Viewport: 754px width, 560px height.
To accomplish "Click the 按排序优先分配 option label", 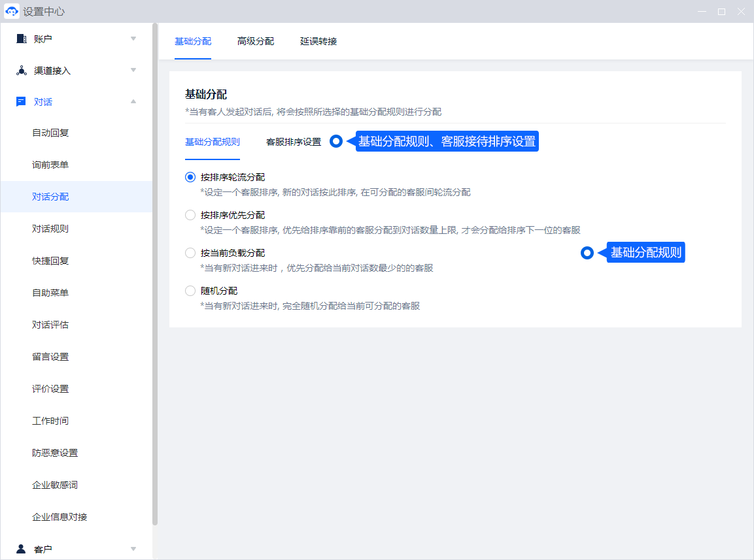I will [x=233, y=215].
